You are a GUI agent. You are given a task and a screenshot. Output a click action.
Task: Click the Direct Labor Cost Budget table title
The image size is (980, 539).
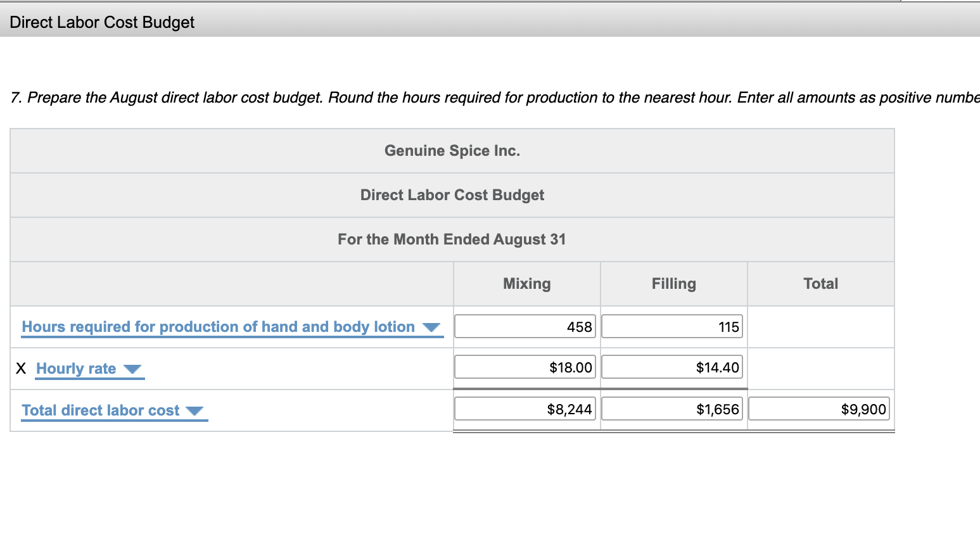[452, 195]
